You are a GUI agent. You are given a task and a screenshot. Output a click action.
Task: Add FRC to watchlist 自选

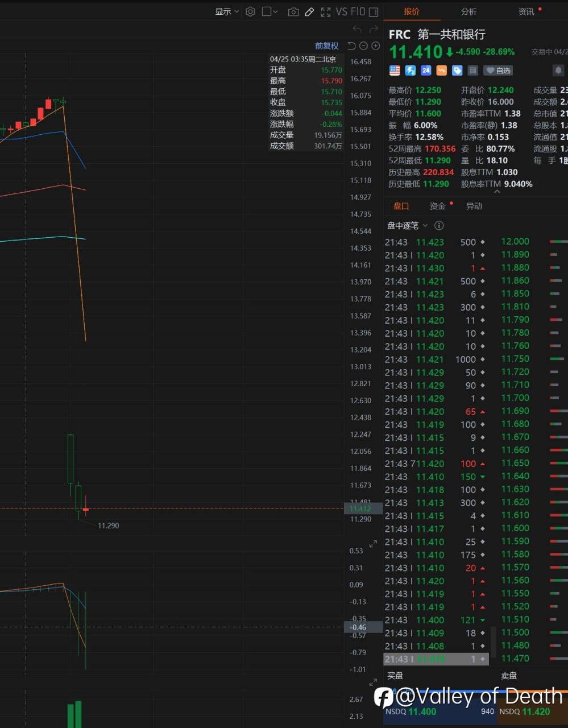click(x=498, y=71)
